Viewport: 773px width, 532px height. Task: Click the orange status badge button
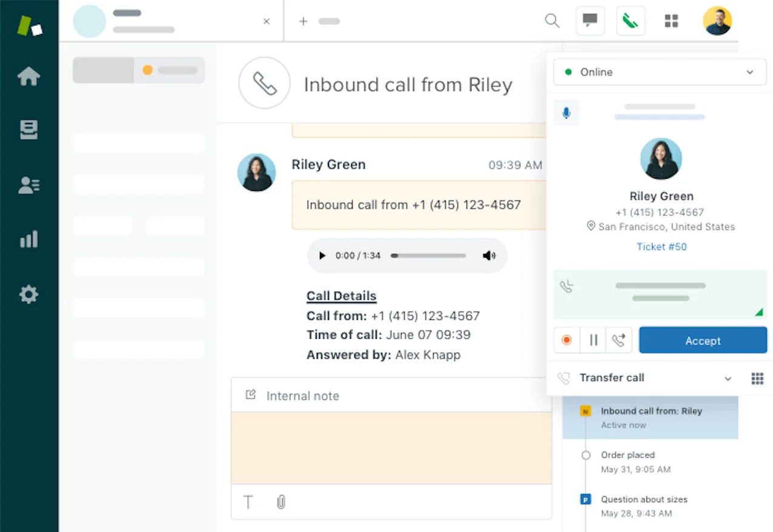[170, 70]
